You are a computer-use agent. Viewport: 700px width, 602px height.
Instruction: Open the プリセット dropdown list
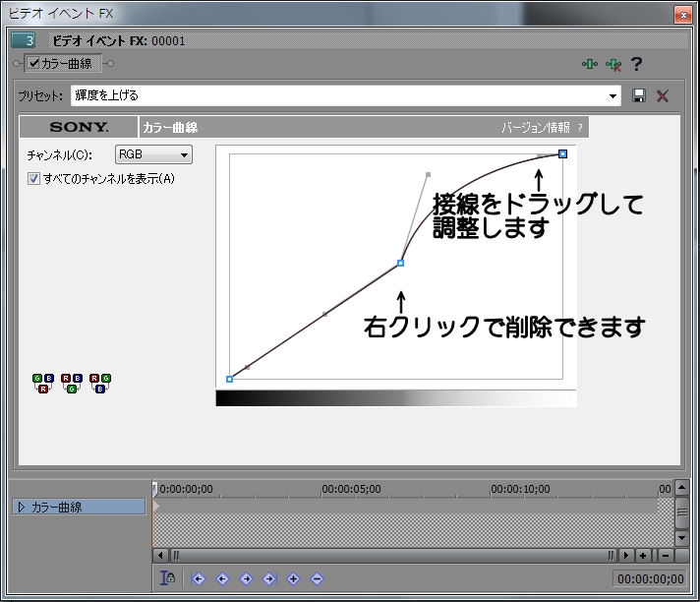click(613, 95)
